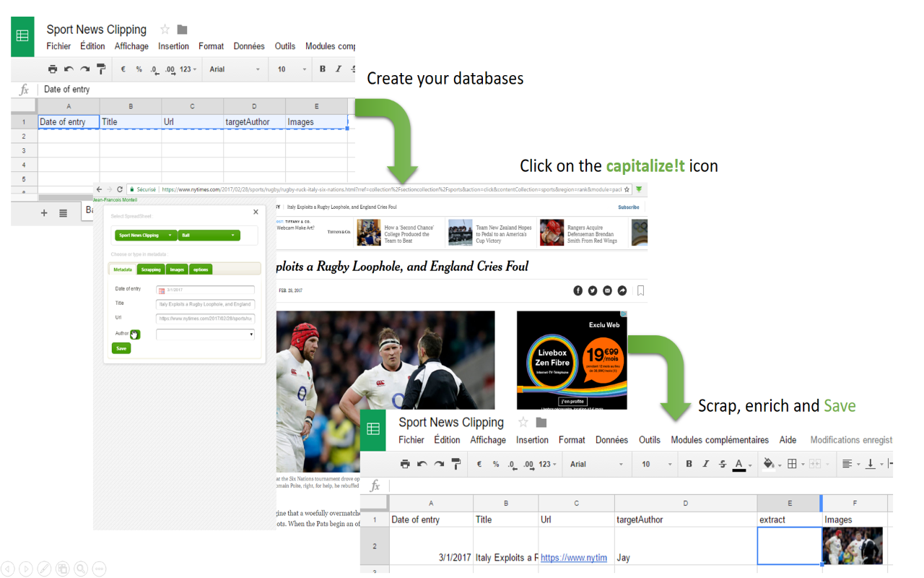Click the Livebox Zen Fibre ad

[572, 360]
